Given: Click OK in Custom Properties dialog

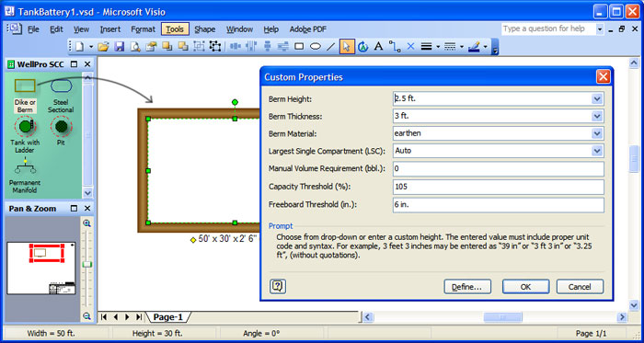Looking at the screenshot, I should pyautogui.click(x=525, y=287).
